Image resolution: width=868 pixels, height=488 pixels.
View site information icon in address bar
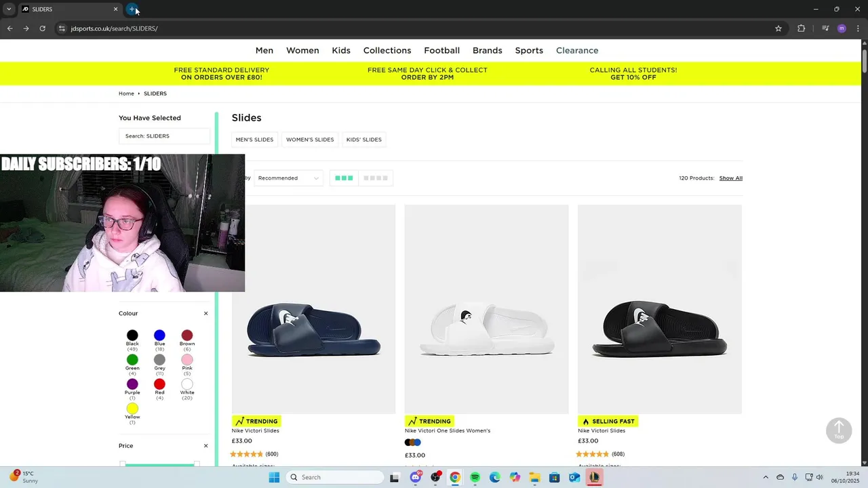(x=62, y=28)
